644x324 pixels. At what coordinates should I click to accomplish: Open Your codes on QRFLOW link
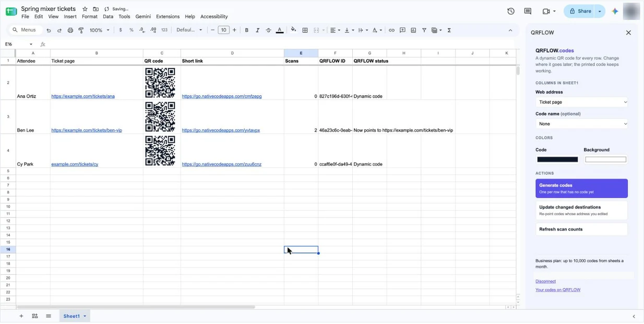tap(558, 290)
